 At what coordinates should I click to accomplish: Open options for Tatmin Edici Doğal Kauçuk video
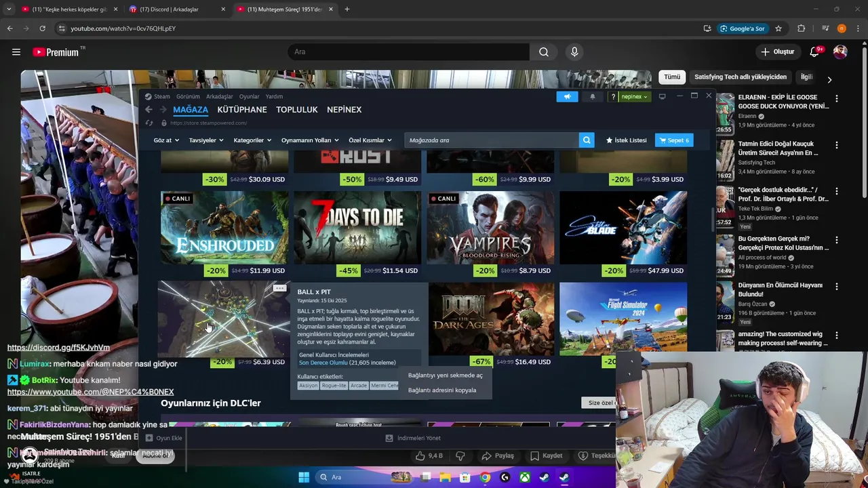837,145
